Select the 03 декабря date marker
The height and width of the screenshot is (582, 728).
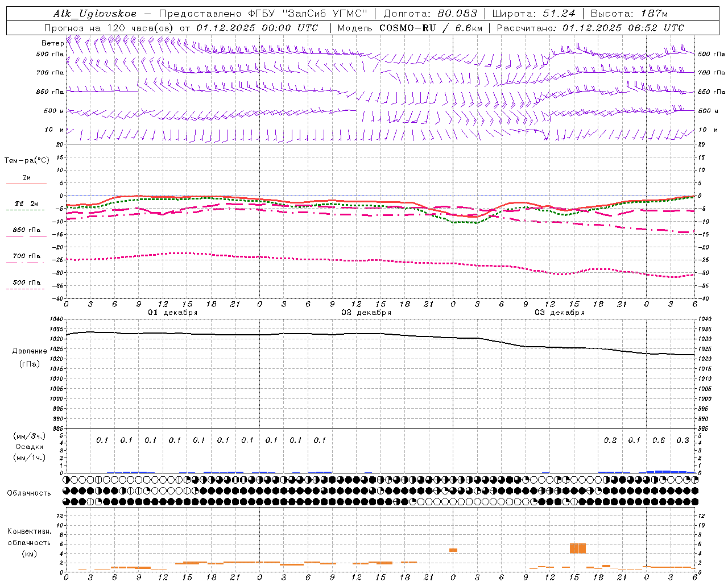point(560,313)
